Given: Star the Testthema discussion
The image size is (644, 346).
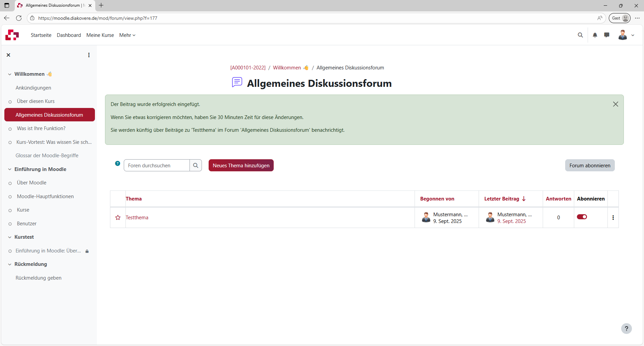Looking at the screenshot, I should pos(117,217).
